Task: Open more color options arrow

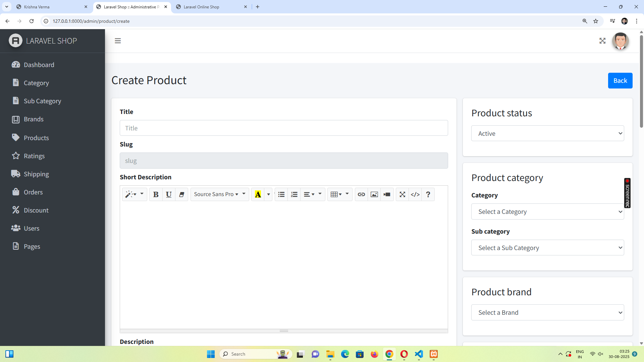Action: point(268,194)
